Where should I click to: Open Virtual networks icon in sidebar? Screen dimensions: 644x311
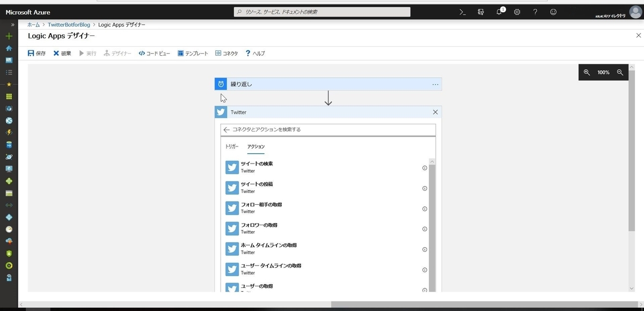9,205
